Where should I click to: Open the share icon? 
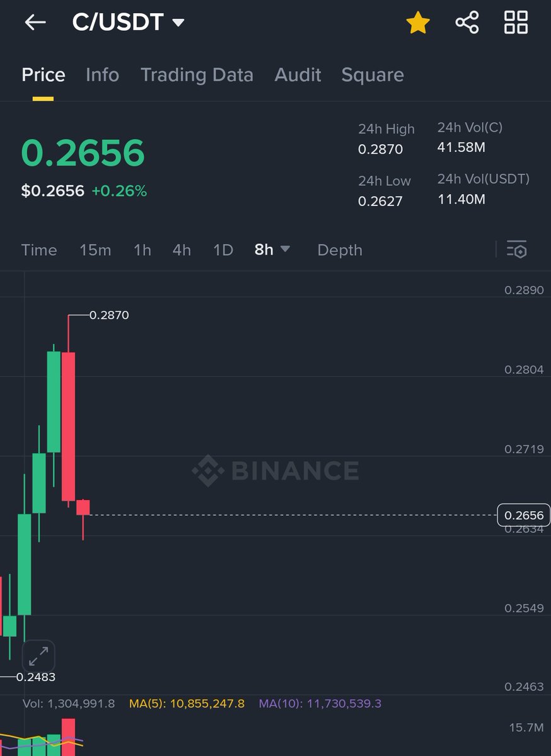coord(467,23)
